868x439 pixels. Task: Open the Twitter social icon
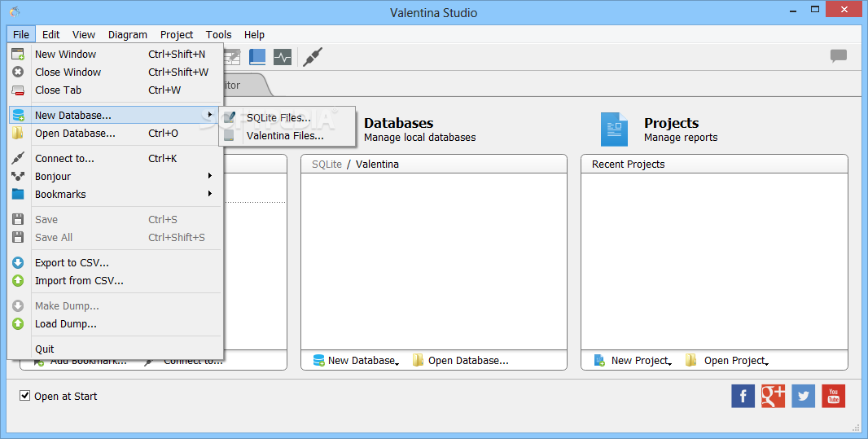(803, 396)
